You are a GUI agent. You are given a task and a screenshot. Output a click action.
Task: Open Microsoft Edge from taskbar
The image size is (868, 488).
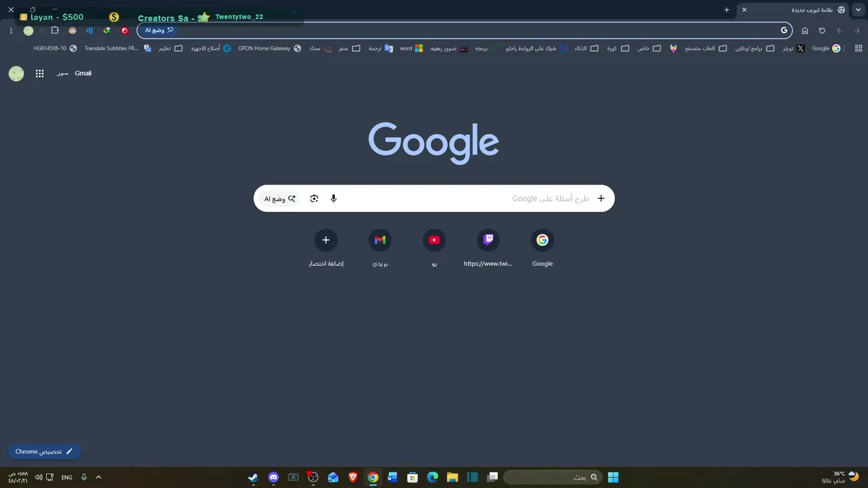433,477
